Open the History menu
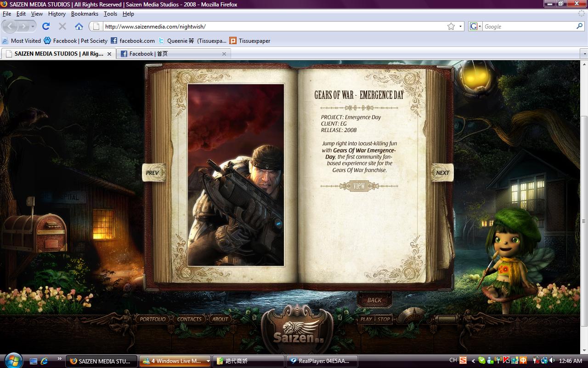This screenshot has height=368, width=588. point(57,14)
